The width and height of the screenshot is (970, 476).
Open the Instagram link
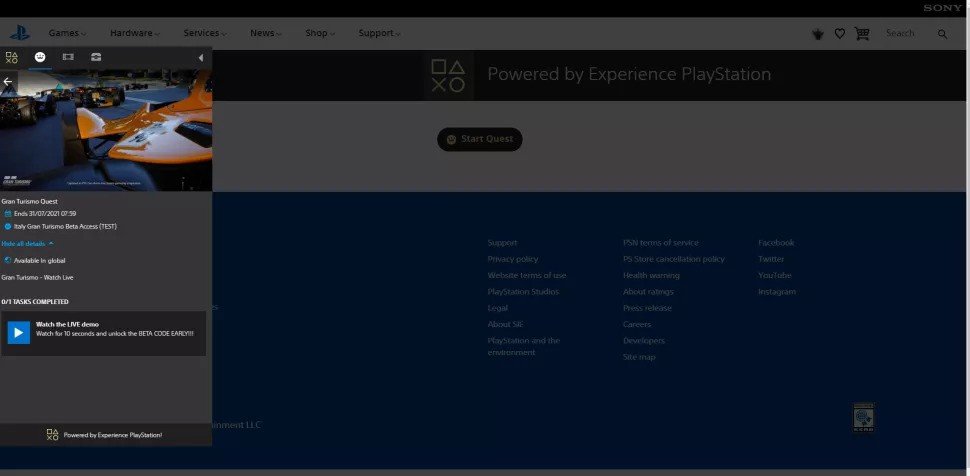(777, 292)
